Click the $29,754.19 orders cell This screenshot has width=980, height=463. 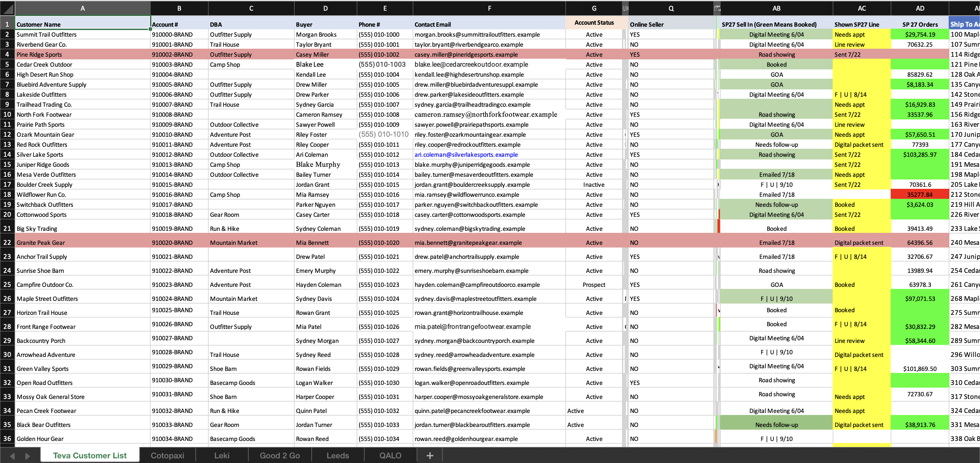(920, 34)
